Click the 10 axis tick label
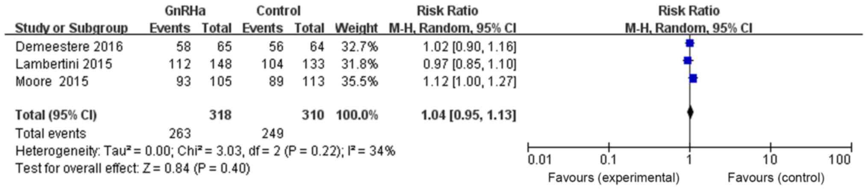The width and height of the screenshot is (868, 190). (x=770, y=160)
